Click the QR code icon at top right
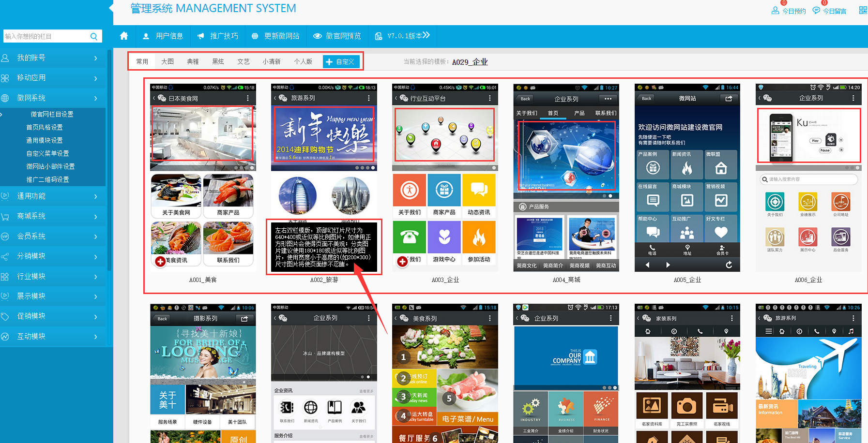Screen dimensions: 868x443 pos(863,10)
